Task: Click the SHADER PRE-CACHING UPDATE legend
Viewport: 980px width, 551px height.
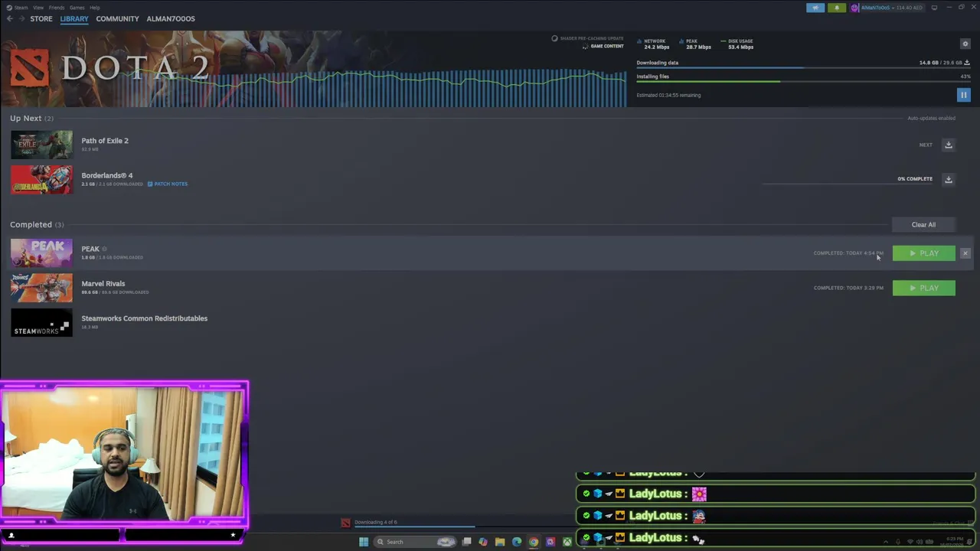Action: click(588, 38)
